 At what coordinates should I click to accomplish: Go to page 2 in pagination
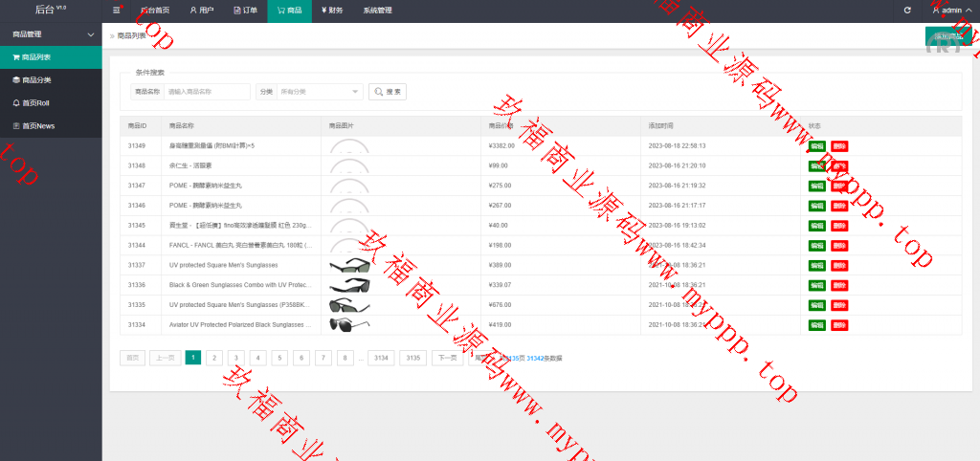coord(214,358)
